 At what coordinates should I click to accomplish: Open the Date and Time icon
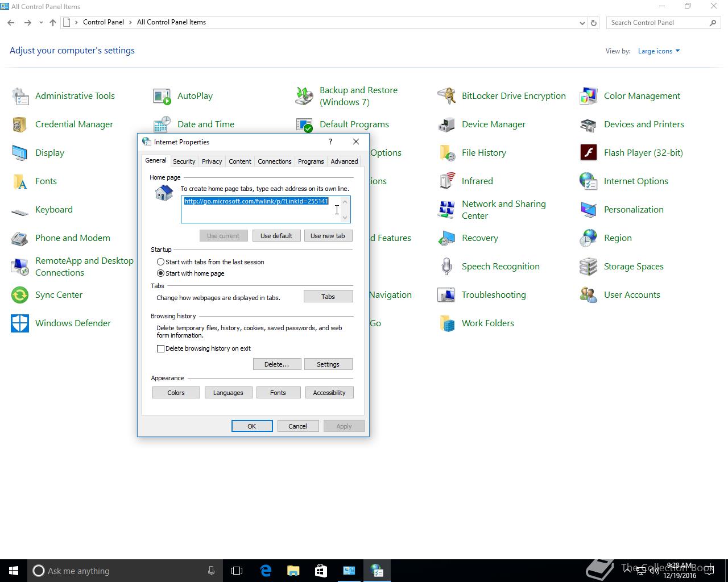click(x=162, y=124)
